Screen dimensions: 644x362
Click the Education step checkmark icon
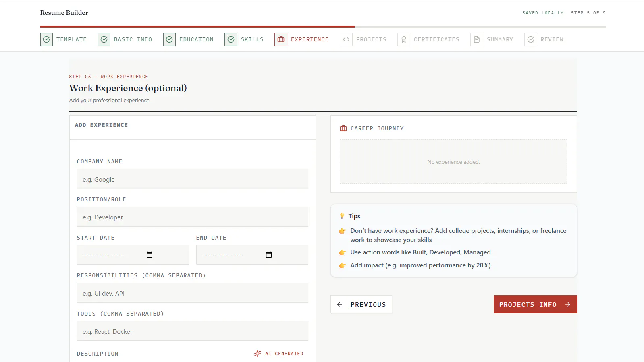[169, 39]
